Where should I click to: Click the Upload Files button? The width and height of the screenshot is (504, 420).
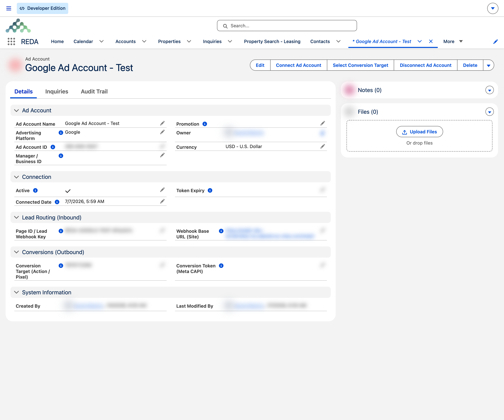pyautogui.click(x=419, y=132)
